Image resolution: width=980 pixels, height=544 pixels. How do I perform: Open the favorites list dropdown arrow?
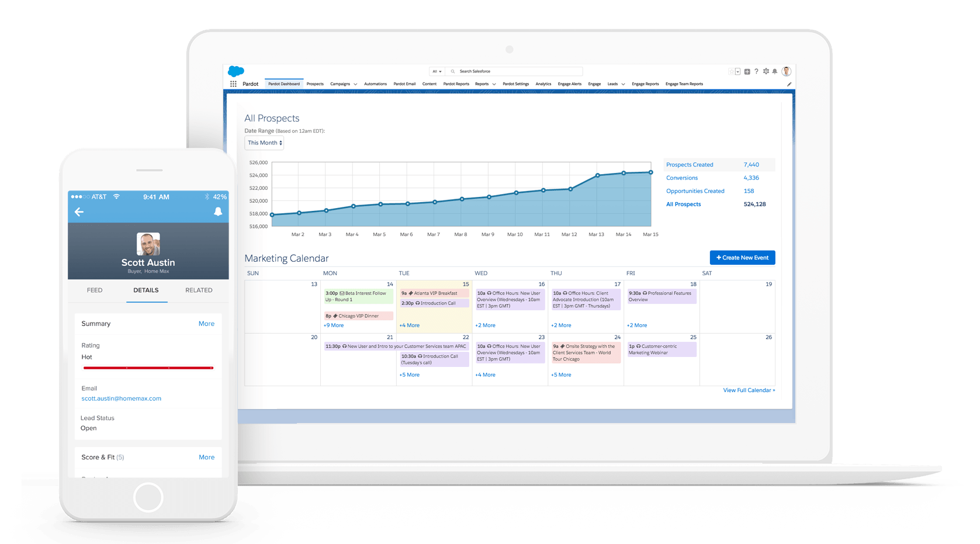pos(737,72)
